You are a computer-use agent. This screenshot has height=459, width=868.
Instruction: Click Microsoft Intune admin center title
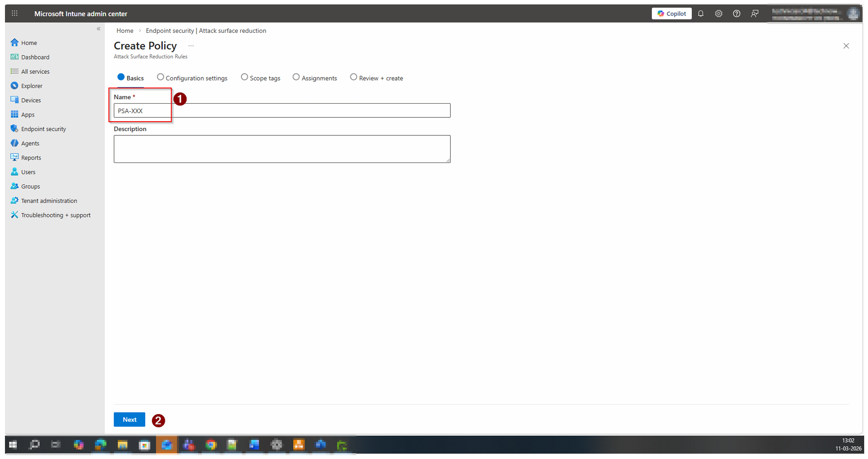81,14
